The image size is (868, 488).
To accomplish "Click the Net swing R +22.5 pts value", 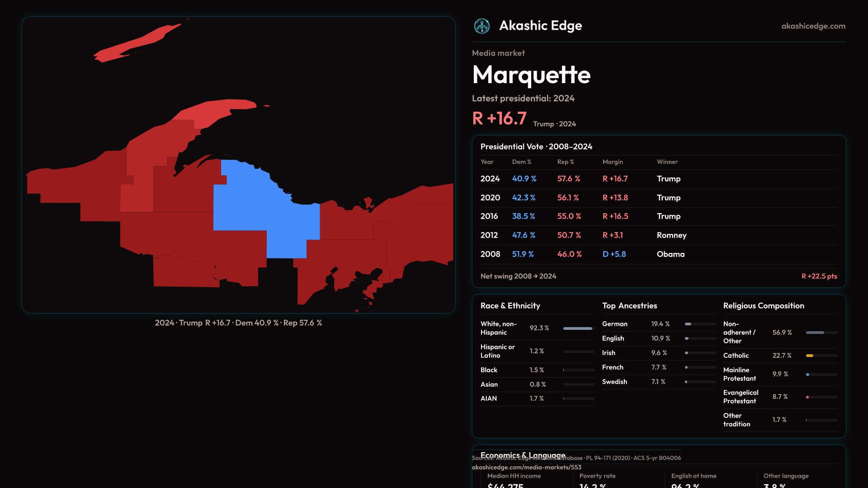I will [819, 277].
